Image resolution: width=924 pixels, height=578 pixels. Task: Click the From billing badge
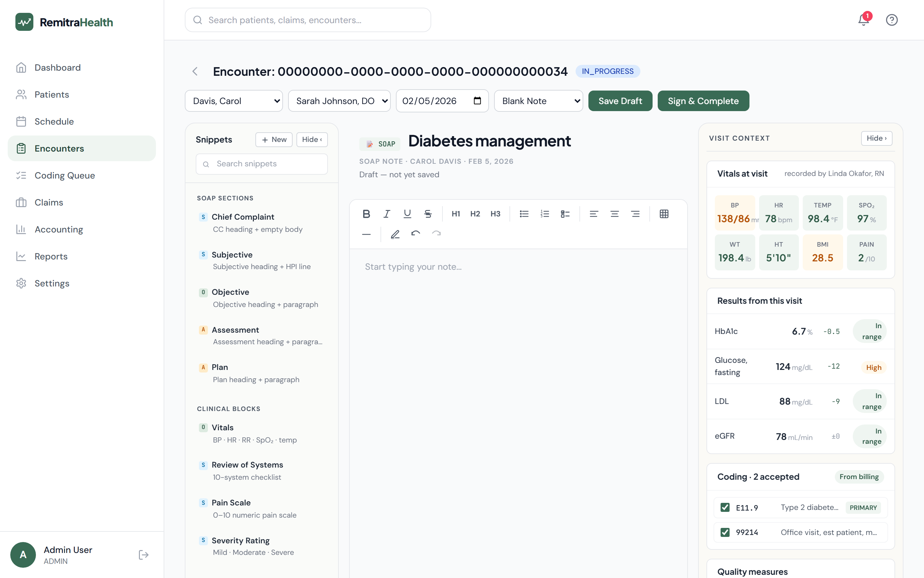click(x=859, y=477)
